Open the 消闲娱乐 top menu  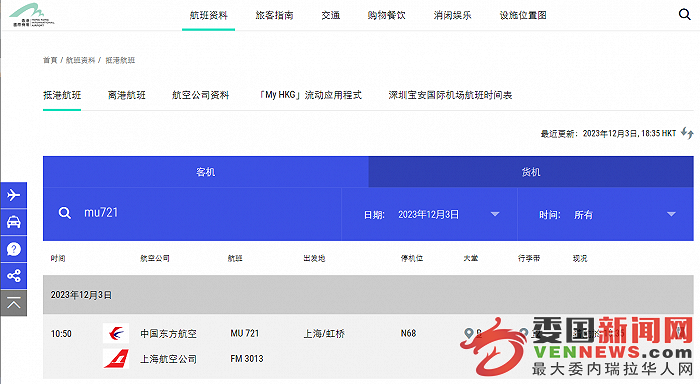[x=452, y=15]
